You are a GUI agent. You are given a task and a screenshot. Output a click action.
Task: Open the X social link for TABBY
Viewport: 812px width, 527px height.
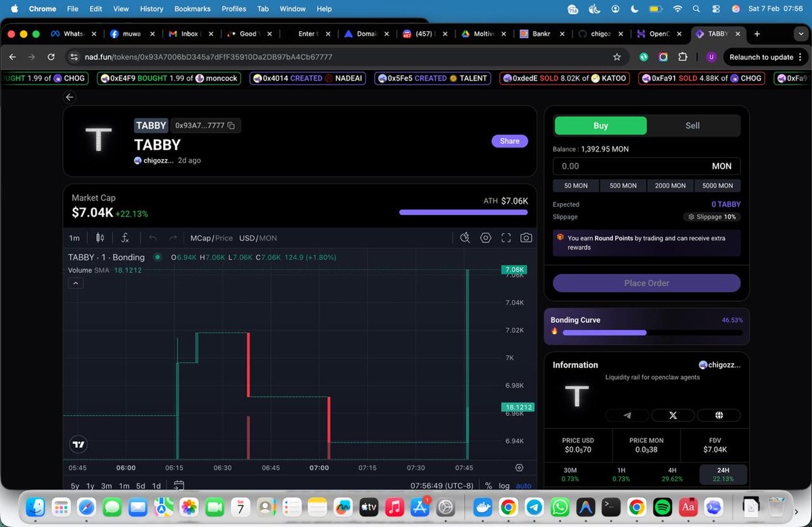click(673, 415)
